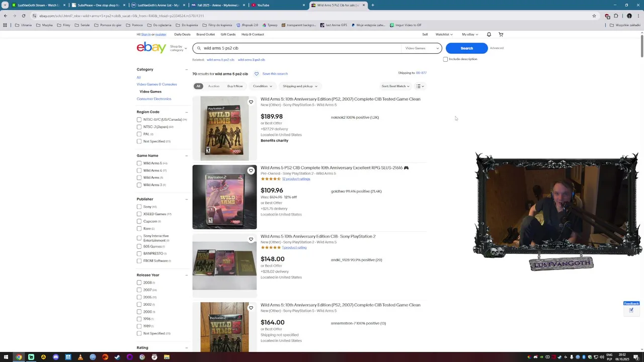Check the Wild Arms 5 game name filter
The height and width of the screenshot is (362, 644).
(x=139, y=163)
